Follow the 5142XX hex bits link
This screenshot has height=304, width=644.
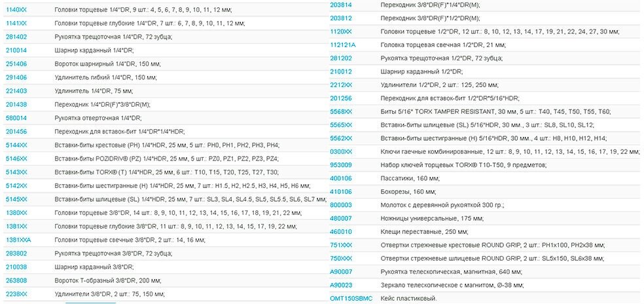click(16, 186)
